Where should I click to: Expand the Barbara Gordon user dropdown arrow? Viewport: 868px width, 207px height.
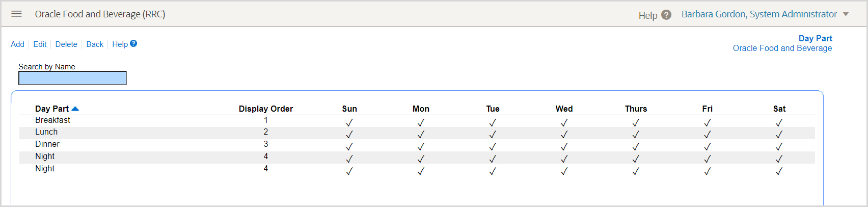click(846, 14)
